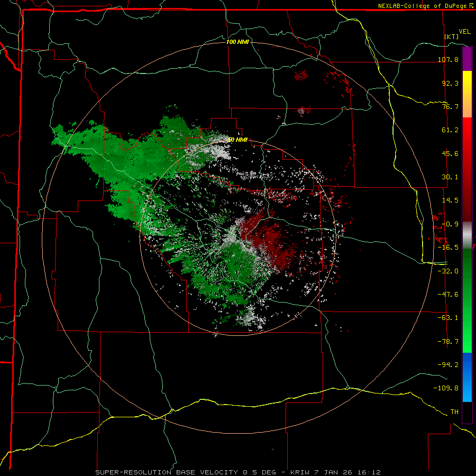Click the -16.5 value on the velocity scale
The image size is (476, 476).
tap(448, 247)
